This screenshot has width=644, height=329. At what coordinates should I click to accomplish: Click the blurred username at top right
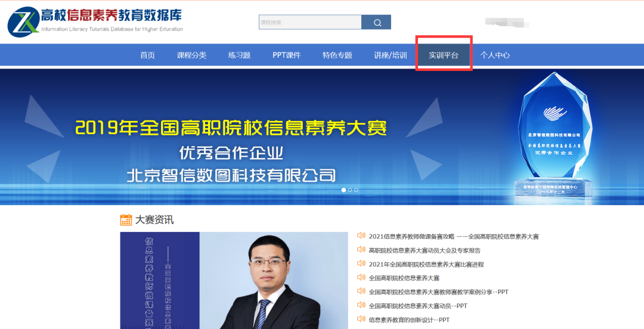tap(507, 22)
